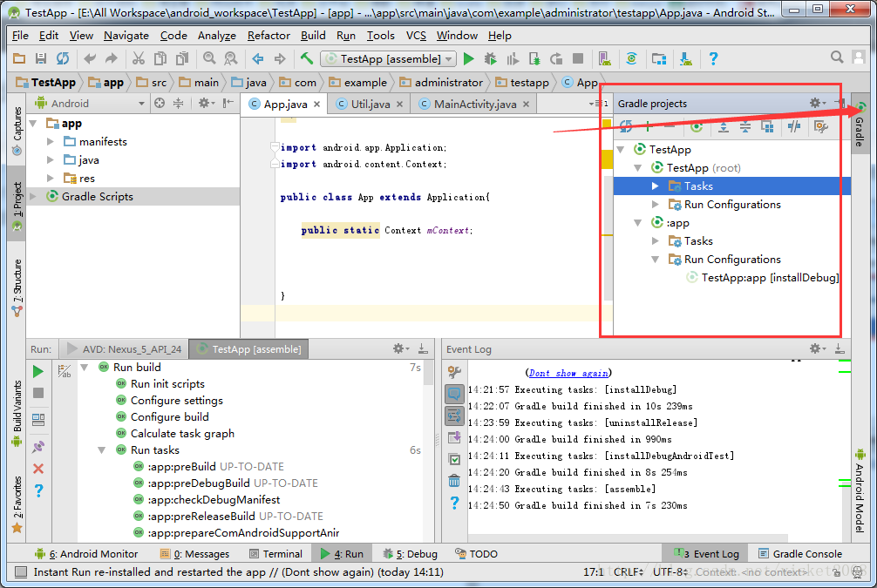This screenshot has height=588, width=877.
Task: Click the 'Dont show again' link
Action: tap(568, 373)
